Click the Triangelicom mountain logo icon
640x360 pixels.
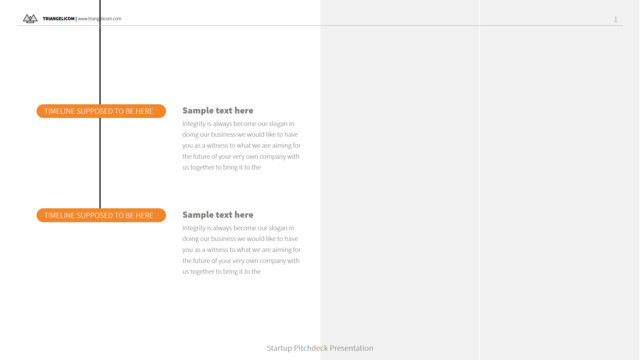[x=30, y=18]
